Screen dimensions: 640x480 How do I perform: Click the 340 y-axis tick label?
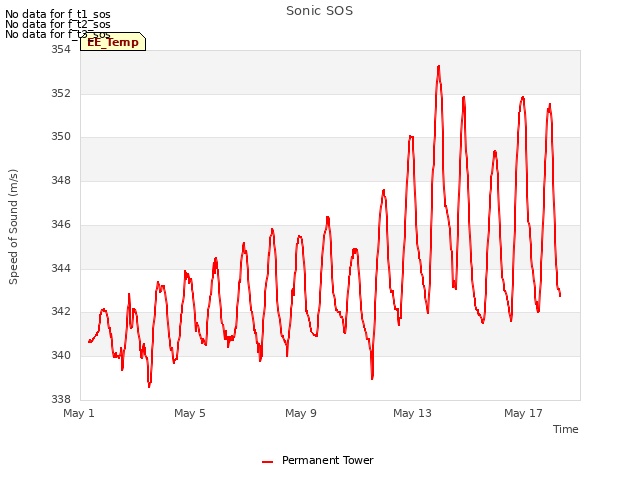61,356
